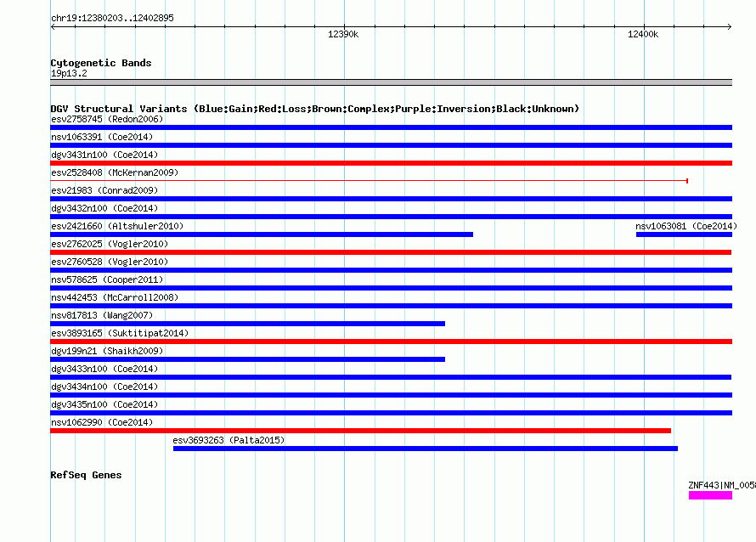Select the blue bar under dgv3432n100
Image resolution: width=756 pixels, height=542 pixels.
[x=391, y=217]
